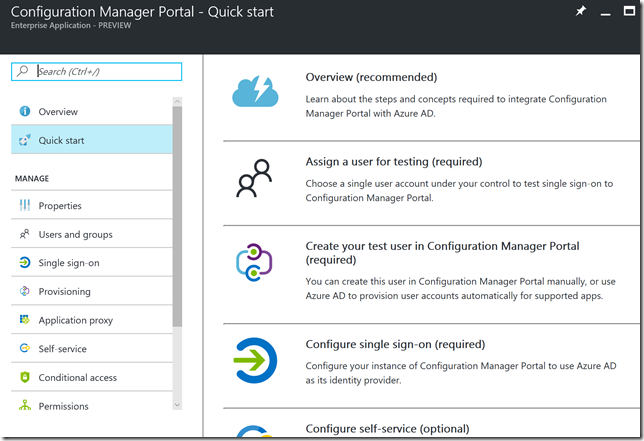Click the Provisioning icon in sidebar
Screen dimensions: 644x441
pyautogui.click(x=24, y=292)
